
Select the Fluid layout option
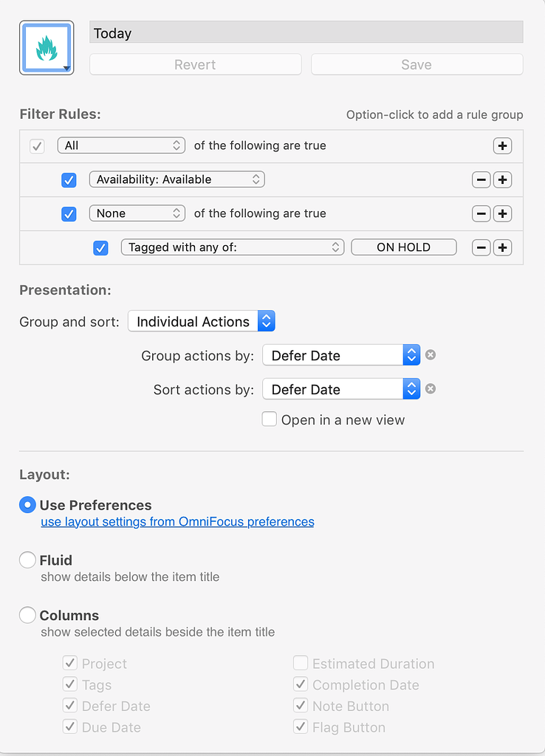pyautogui.click(x=28, y=560)
